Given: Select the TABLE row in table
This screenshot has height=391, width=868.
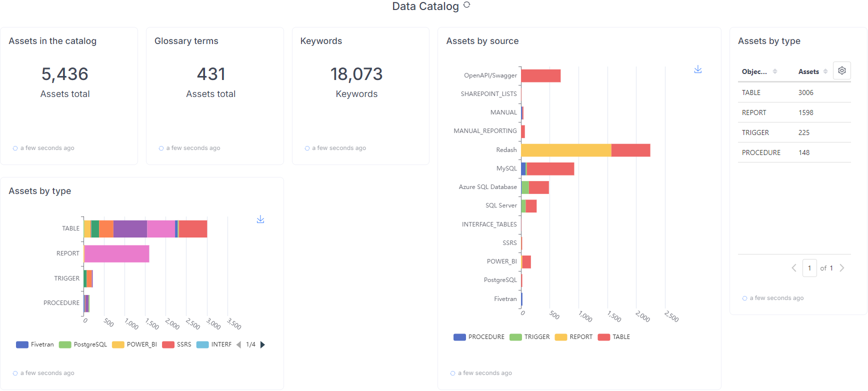Looking at the screenshot, I should 794,92.
